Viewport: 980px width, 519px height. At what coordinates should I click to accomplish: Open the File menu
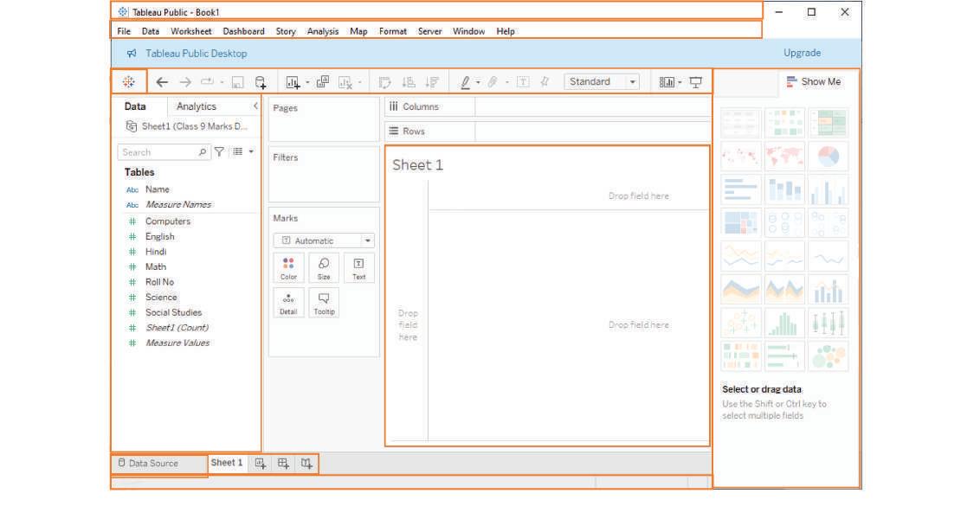[x=124, y=31]
